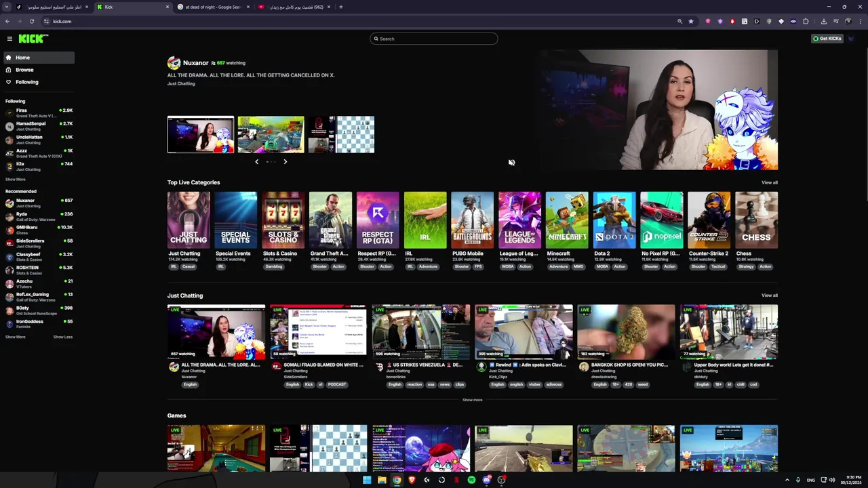This screenshot has width=868, height=488.
Task: Go back in the browser
Action: tap(7, 21)
